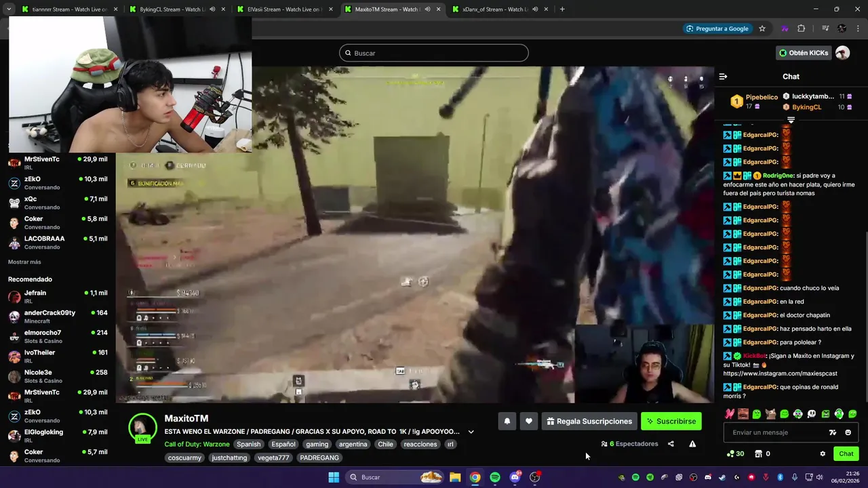The height and width of the screenshot is (488, 868).
Task: Open the Call of Duty: Warzone category link
Action: point(197,444)
